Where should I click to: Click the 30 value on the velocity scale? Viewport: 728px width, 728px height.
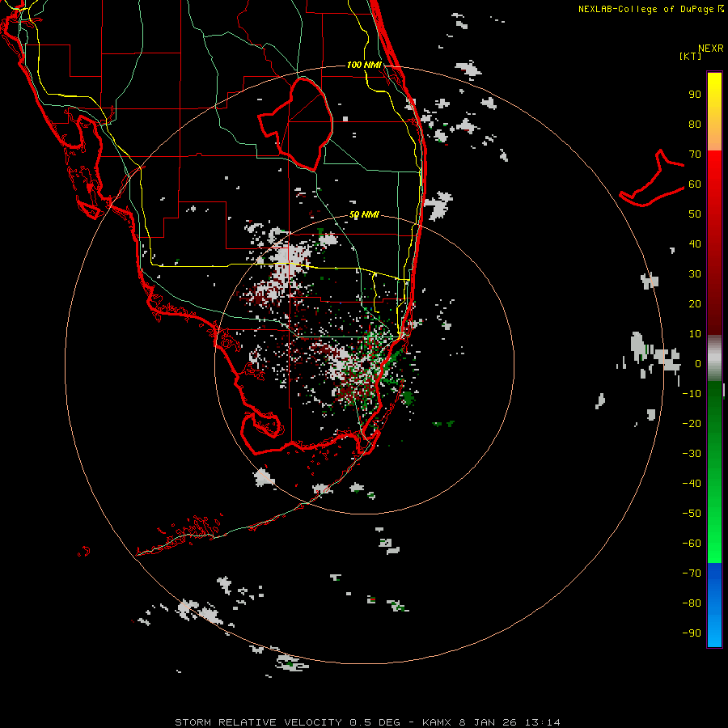pyautogui.click(x=695, y=274)
